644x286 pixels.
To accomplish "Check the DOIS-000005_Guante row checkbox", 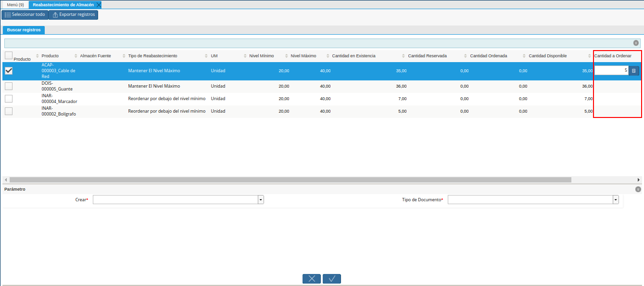I will click(9, 86).
